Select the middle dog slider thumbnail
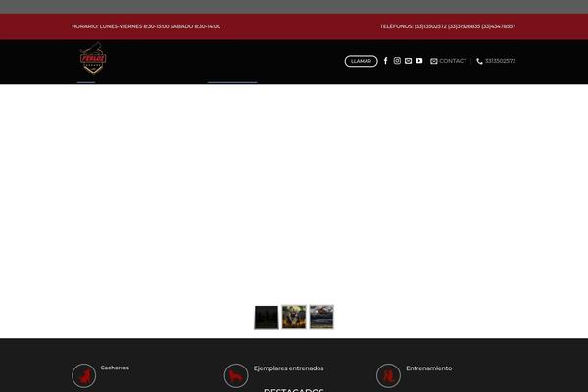588x392 pixels. click(294, 317)
